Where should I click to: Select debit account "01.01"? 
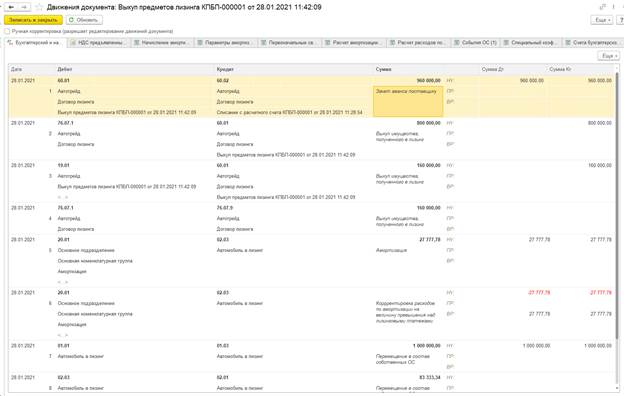tap(63, 345)
